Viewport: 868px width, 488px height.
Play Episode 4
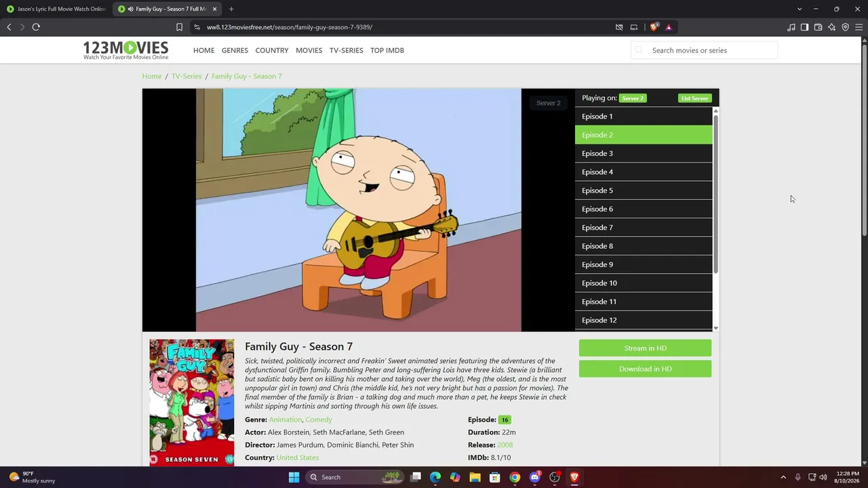click(644, 172)
